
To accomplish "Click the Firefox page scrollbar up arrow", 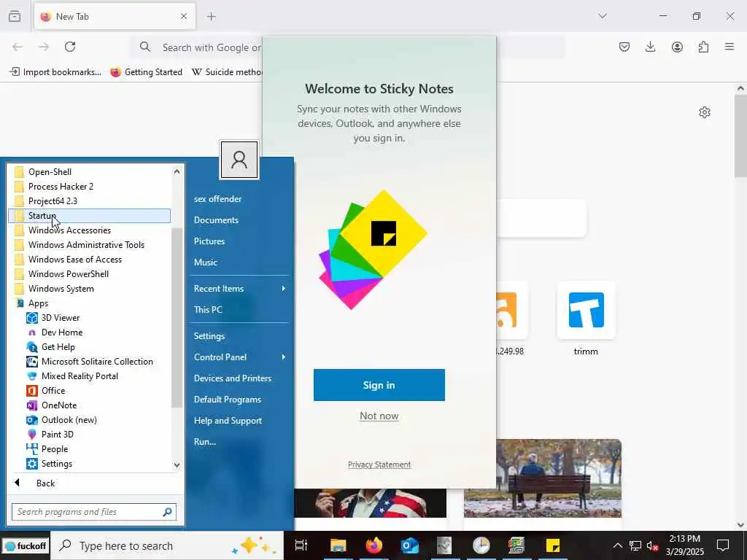I will (x=740, y=88).
